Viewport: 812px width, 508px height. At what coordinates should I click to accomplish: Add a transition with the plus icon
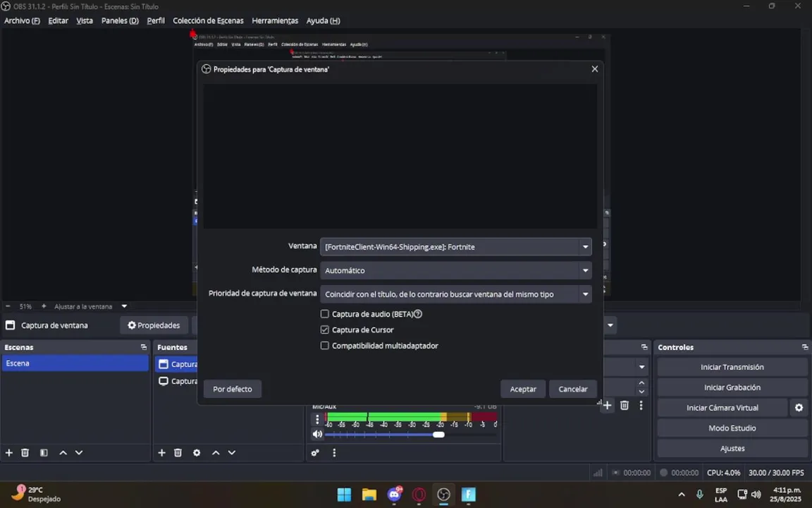point(608,406)
